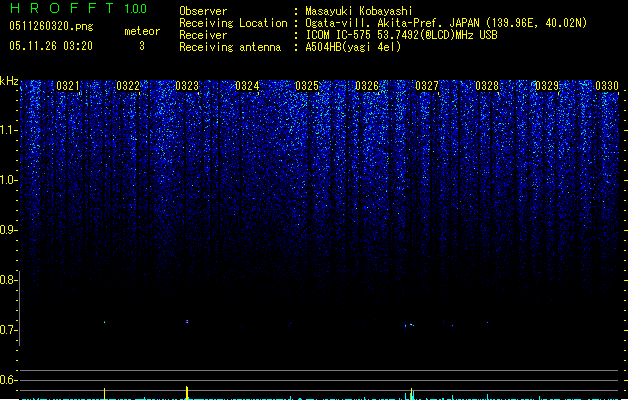Click the 0323 time marker
The height and width of the screenshot is (400, 629).
(187, 86)
